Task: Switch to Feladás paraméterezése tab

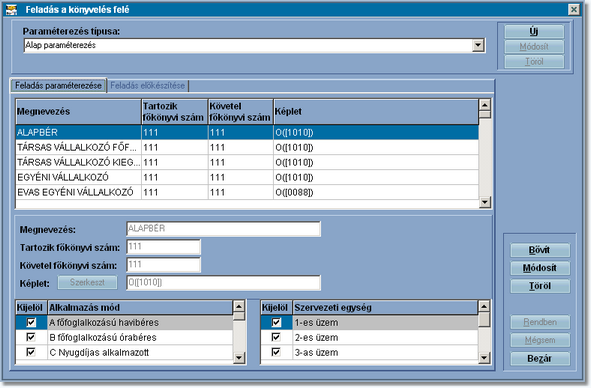Action: click(x=58, y=86)
